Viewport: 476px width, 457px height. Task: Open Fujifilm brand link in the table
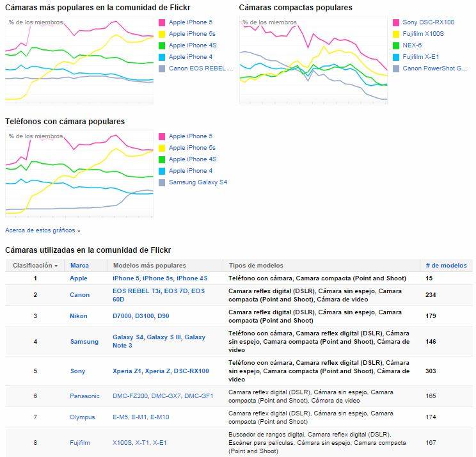[x=79, y=443]
